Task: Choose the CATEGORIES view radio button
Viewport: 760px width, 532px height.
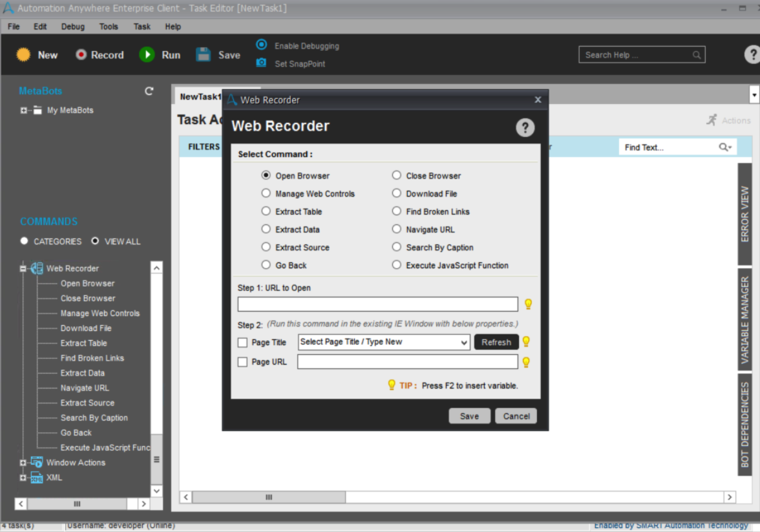Action: tap(24, 241)
